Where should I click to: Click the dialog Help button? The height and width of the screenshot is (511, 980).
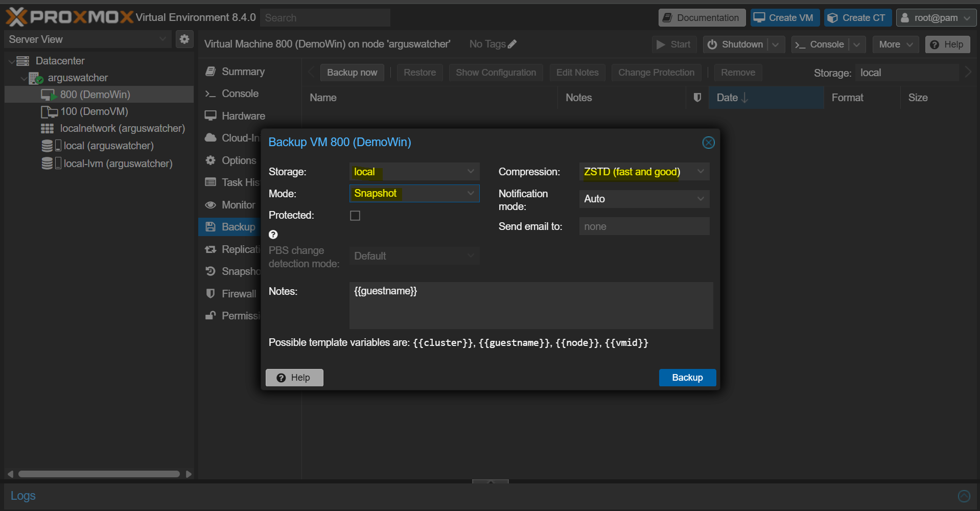coord(294,378)
